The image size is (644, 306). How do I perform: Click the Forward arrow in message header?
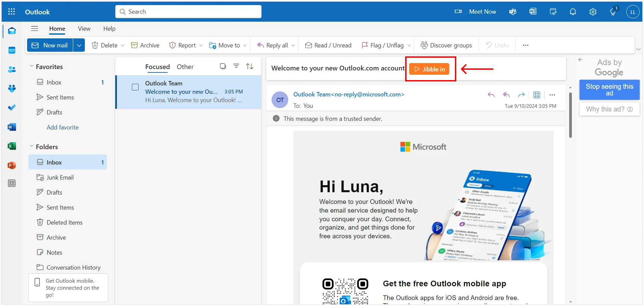521,95
